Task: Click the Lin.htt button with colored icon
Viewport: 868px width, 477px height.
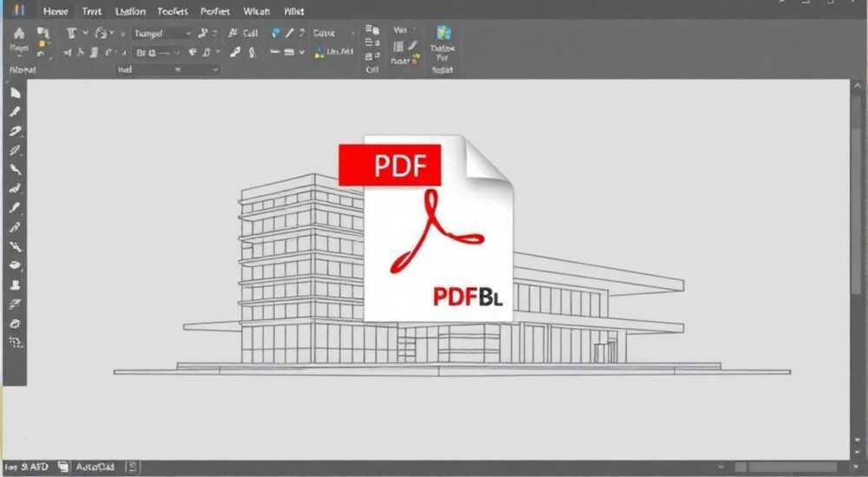Action: point(334,52)
